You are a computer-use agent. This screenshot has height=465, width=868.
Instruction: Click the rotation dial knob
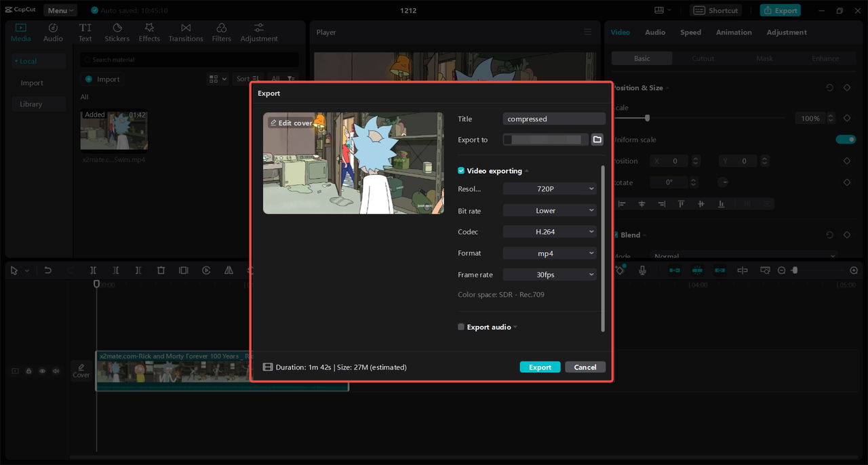(x=723, y=182)
